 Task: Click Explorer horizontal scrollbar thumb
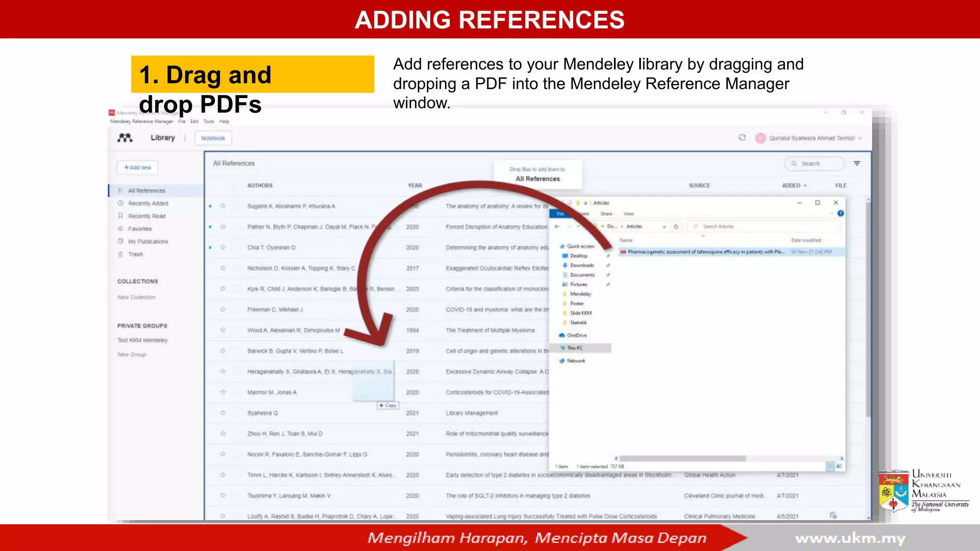pyautogui.click(x=683, y=458)
